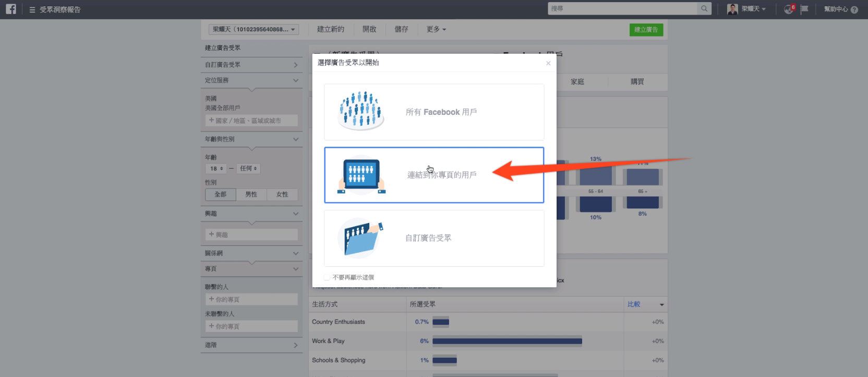
Task: Open the ad account 梁耀天 dropdown
Action: click(x=254, y=29)
